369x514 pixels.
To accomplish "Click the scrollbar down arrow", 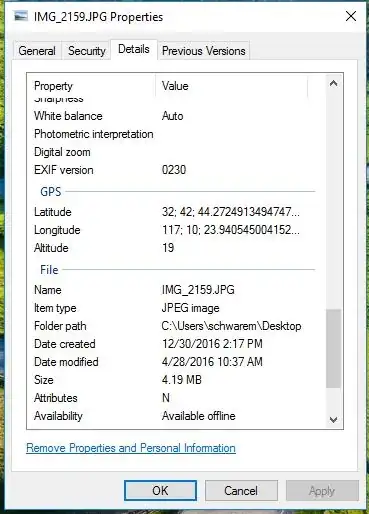I will (x=333, y=419).
